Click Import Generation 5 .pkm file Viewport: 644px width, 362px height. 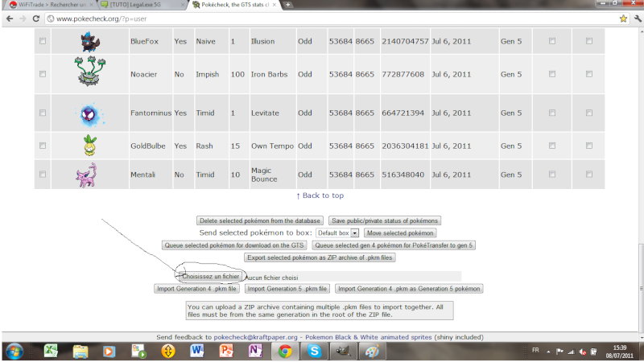click(x=287, y=289)
